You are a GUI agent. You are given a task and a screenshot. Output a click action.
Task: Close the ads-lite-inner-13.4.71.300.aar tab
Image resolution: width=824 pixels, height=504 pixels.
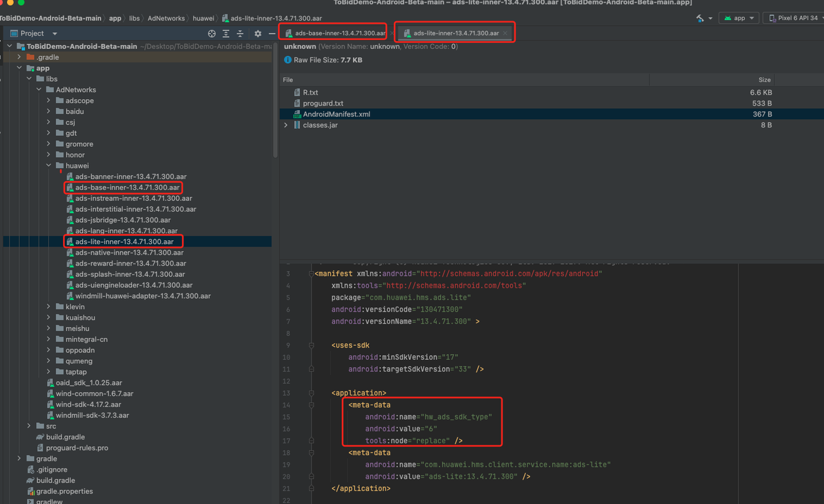(x=505, y=33)
